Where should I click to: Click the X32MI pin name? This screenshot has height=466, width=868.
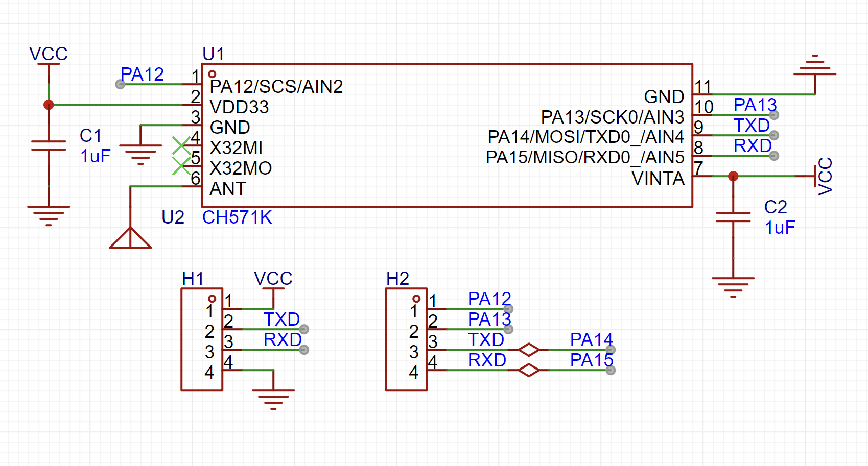[236, 148]
